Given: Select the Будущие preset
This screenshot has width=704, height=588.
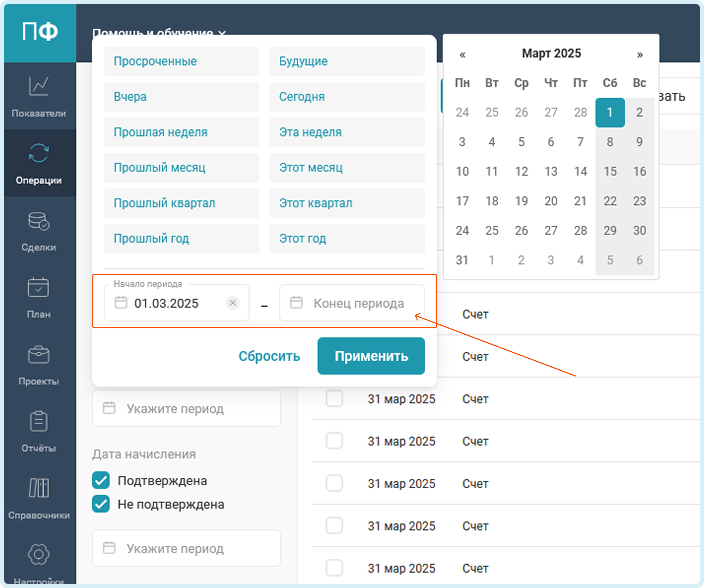Looking at the screenshot, I should (x=347, y=61).
